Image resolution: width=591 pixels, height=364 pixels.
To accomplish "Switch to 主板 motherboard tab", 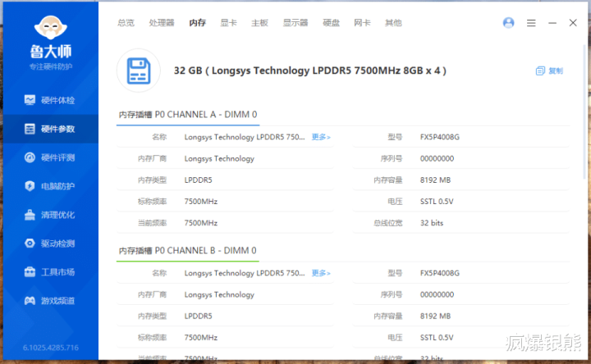I will [259, 23].
